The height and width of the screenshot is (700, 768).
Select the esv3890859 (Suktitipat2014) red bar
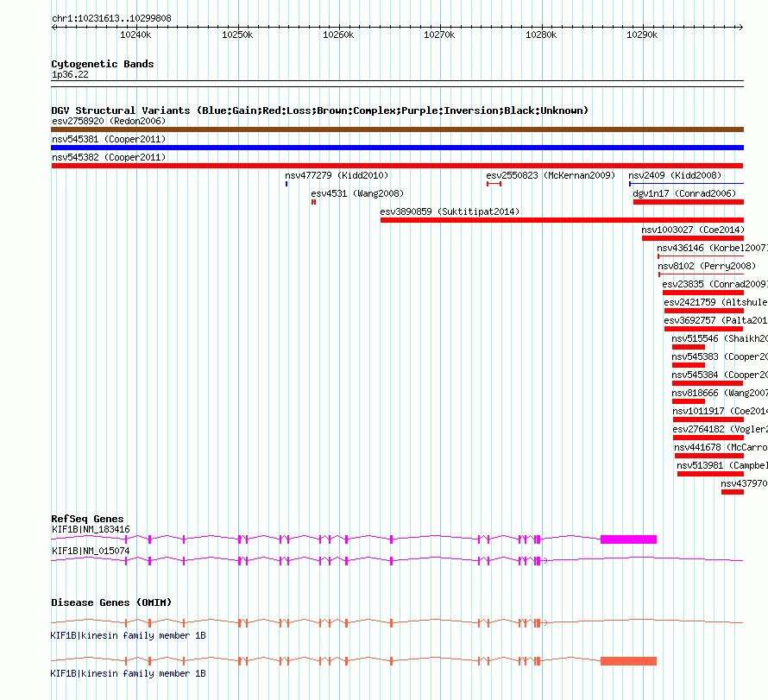pyautogui.click(x=562, y=220)
